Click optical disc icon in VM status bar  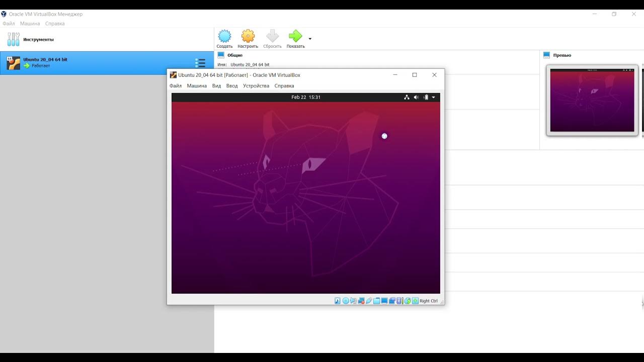(346, 301)
